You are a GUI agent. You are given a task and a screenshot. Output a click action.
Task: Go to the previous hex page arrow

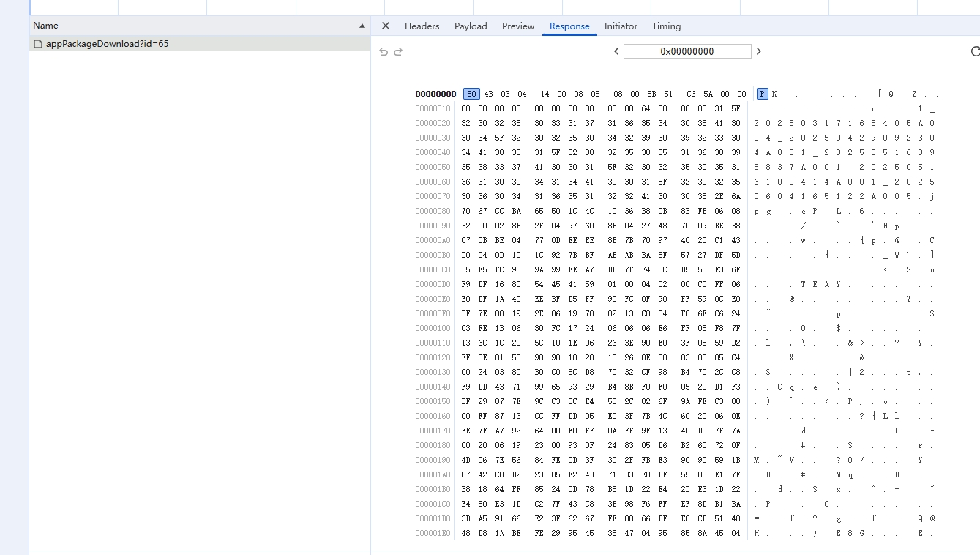tap(616, 51)
